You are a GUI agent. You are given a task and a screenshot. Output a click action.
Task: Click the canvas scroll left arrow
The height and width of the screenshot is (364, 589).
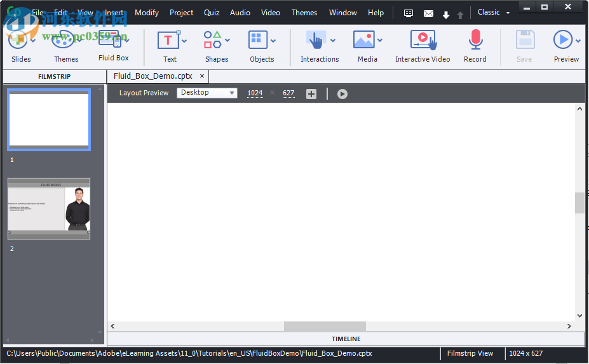pos(112,326)
